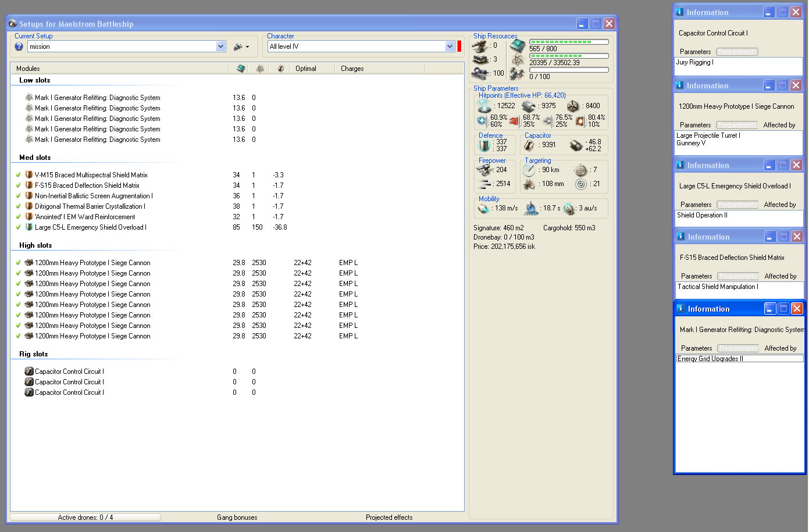Toggle V-M15 Braced Multispectral Shield Matrix checkmark
Image resolution: width=809 pixels, height=532 pixels.
(x=19, y=175)
